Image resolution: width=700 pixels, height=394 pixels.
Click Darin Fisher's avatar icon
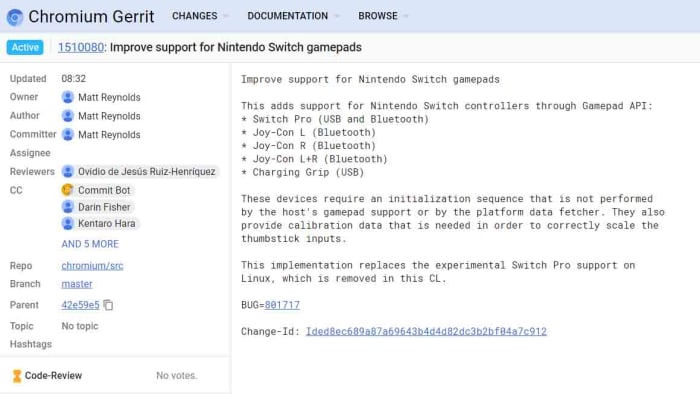(68, 207)
